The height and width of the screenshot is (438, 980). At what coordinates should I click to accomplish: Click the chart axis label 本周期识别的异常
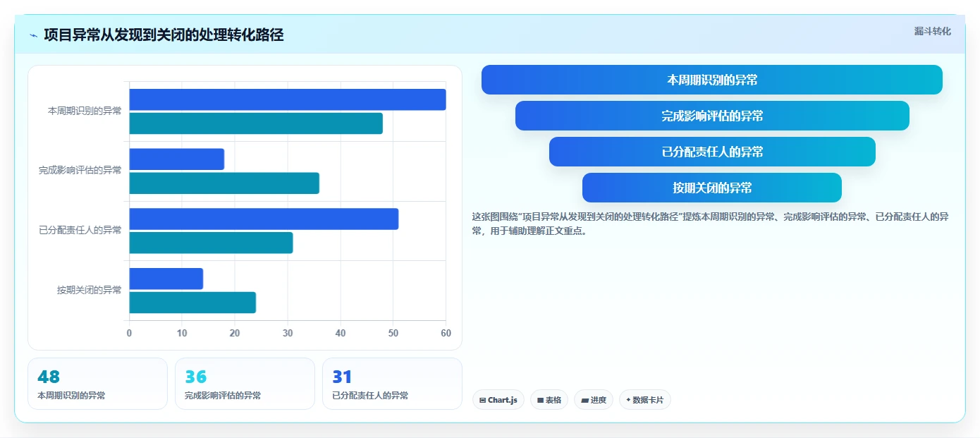[x=85, y=111]
